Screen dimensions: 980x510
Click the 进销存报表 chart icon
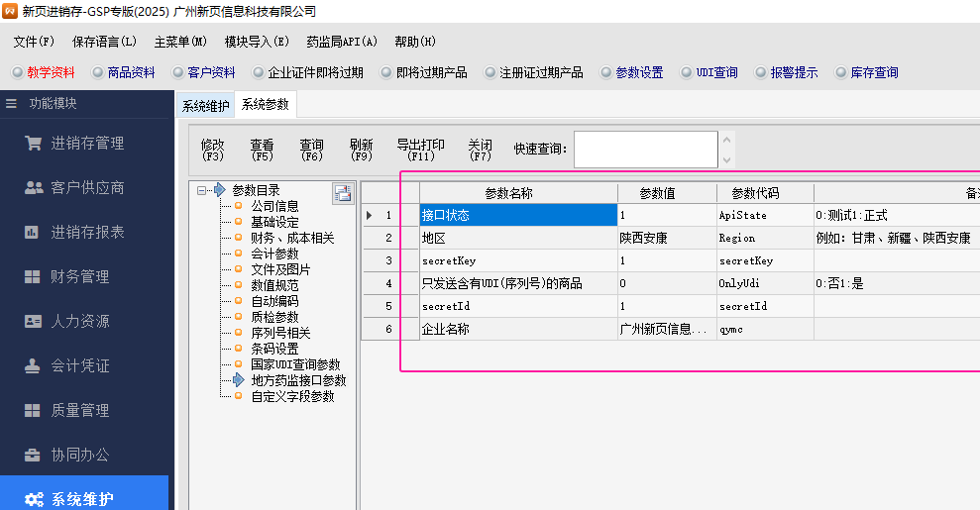[33, 233]
